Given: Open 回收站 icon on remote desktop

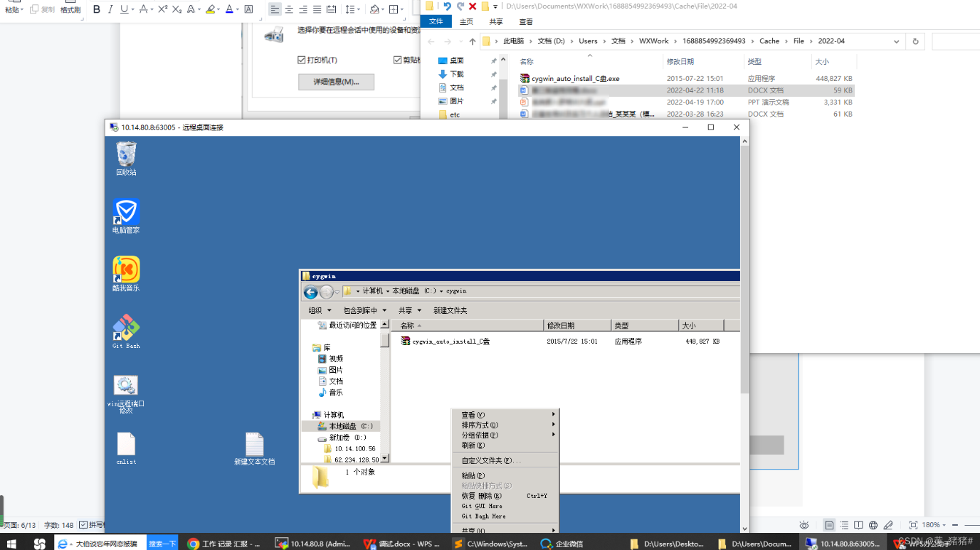Looking at the screenshot, I should click(x=126, y=158).
